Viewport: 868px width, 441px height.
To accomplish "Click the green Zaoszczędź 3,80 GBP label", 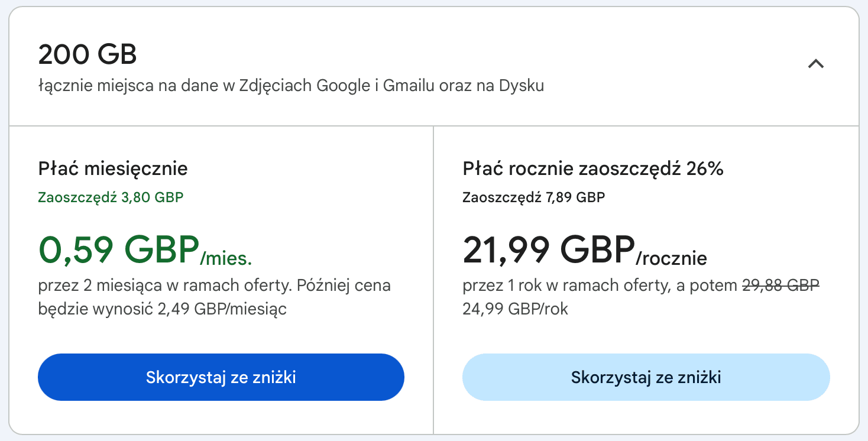I will coord(112,197).
